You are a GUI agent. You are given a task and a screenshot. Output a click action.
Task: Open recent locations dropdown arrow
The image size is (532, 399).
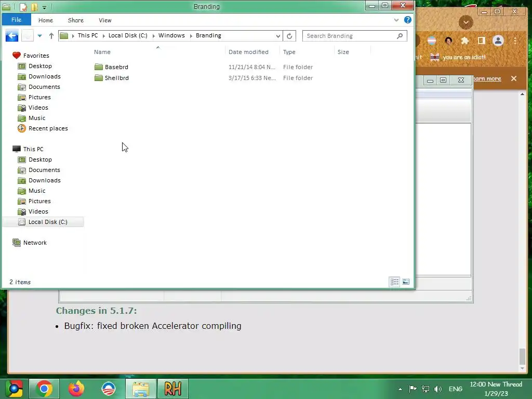click(x=39, y=36)
